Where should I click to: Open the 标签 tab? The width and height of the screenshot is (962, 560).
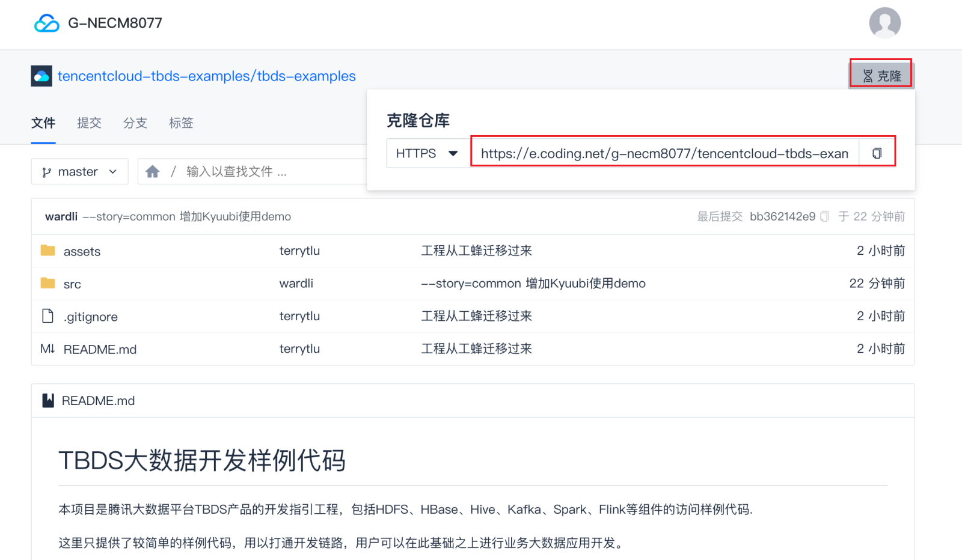pos(181,123)
